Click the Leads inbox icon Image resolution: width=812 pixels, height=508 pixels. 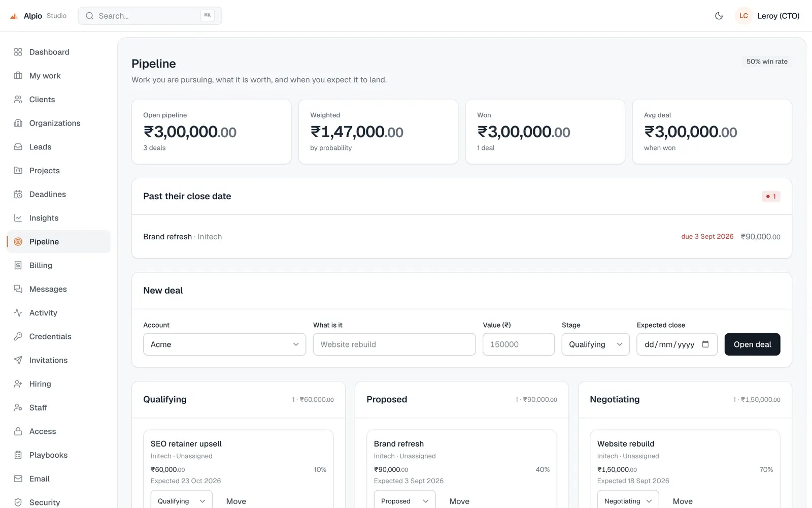18,147
